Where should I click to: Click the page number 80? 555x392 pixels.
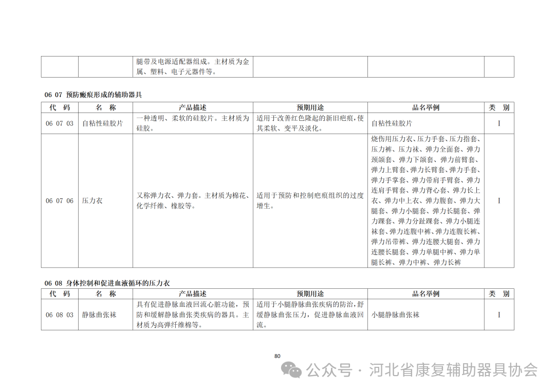pyautogui.click(x=277, y=354)
